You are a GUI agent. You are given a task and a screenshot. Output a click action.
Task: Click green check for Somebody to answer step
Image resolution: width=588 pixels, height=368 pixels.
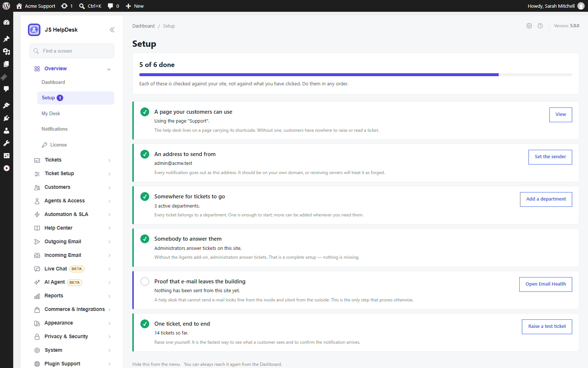click(x=145, y=239)
